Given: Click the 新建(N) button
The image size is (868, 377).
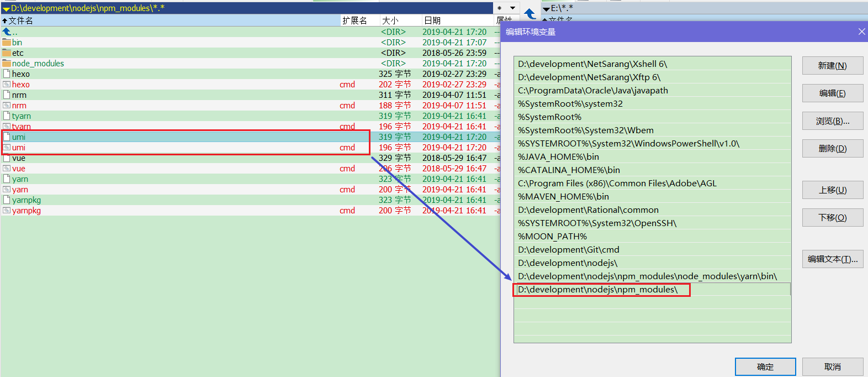Looking at the screenshot, I should pyautogui.click(x=832, y=66).
